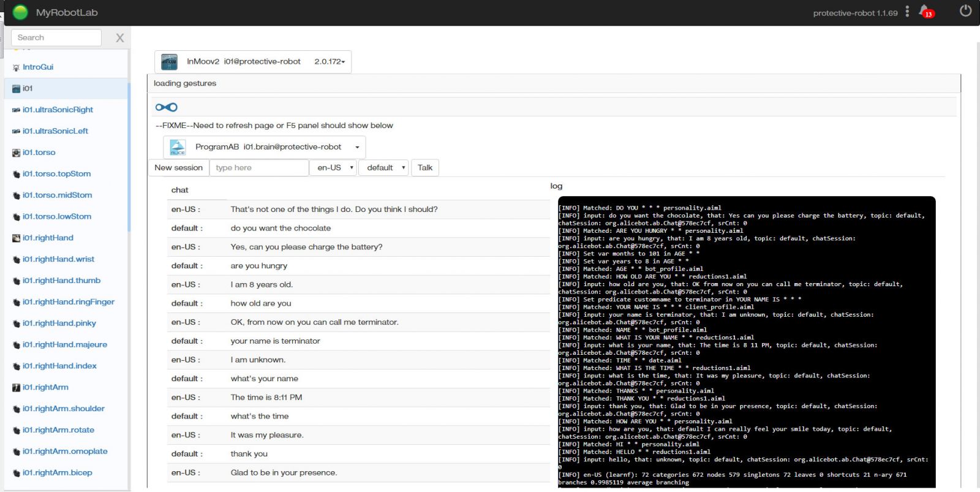This screenshot has width=980, height=492.
Task: Click the protective-robot 1.1.69 label
Action: tap(855, 13)
